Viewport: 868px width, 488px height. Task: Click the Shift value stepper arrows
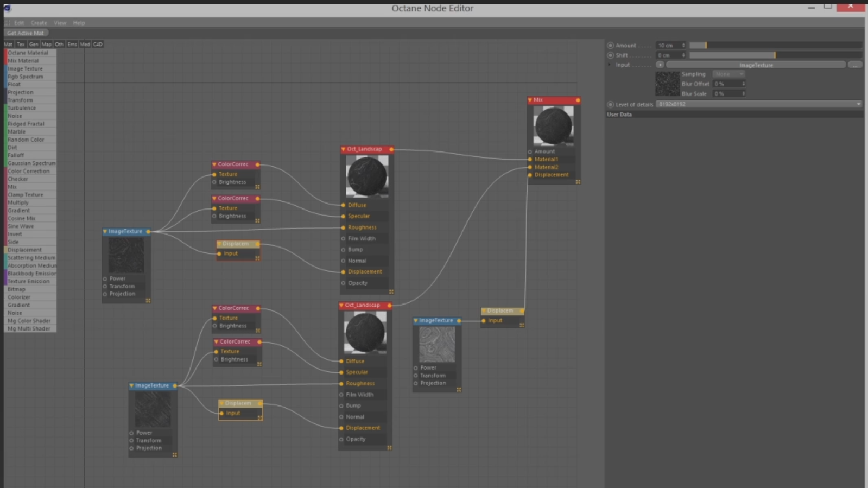pyautogui.click(x=683, y=55)
